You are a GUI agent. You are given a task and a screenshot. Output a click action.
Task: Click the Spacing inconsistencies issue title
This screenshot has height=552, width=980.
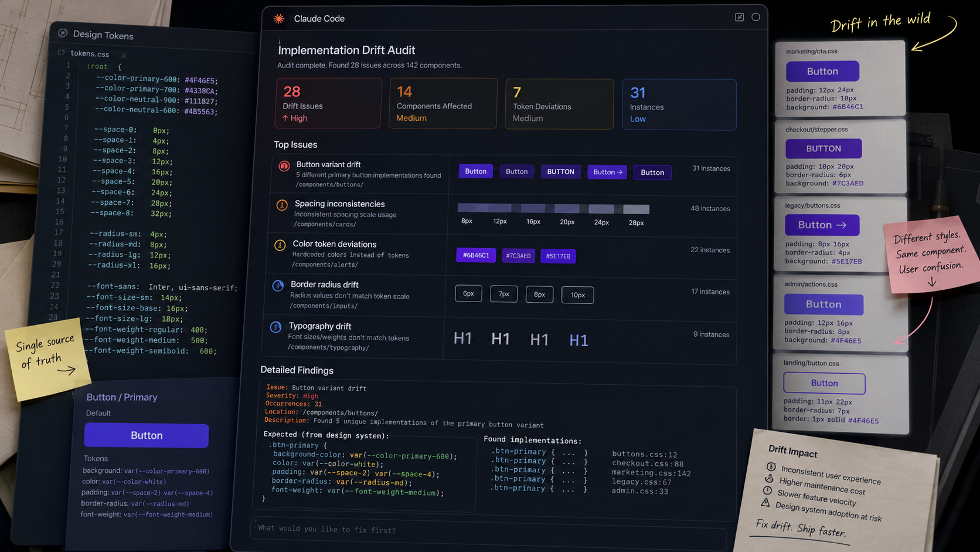click(340, 204)
